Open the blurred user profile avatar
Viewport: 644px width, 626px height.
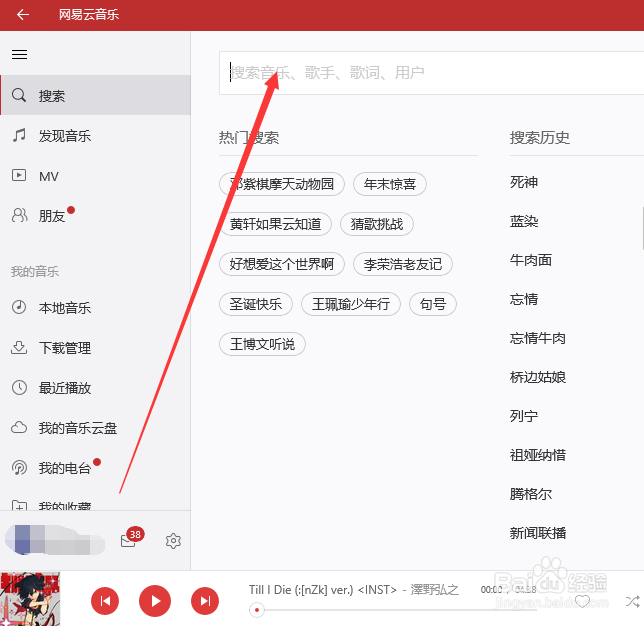pos(55,540)
